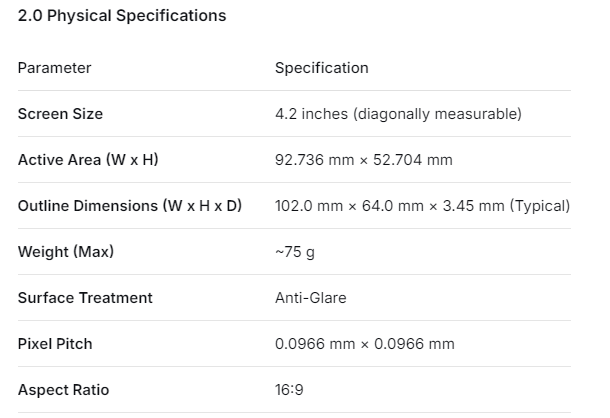
Task: Select the "Outline Dimensions (W x H x D)" label
Action: (129, 206)
